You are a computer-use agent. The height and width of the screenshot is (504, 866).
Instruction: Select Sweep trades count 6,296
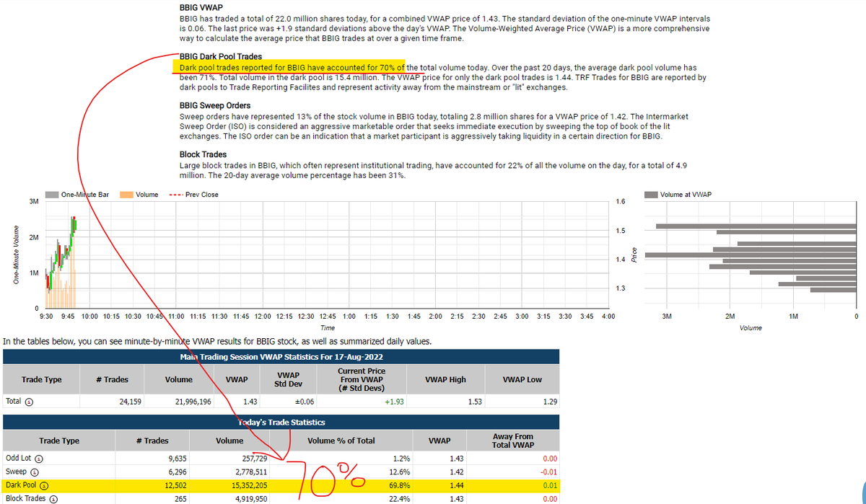pyautogui.click(x=178, y=472)
